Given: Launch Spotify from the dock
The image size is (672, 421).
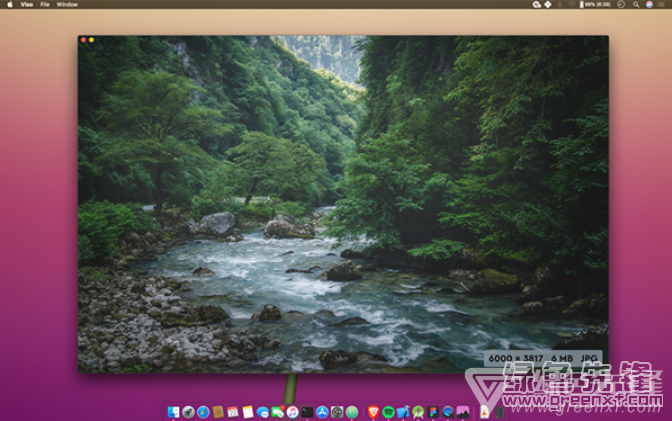Looking at the screenshot, I should 388,411.
